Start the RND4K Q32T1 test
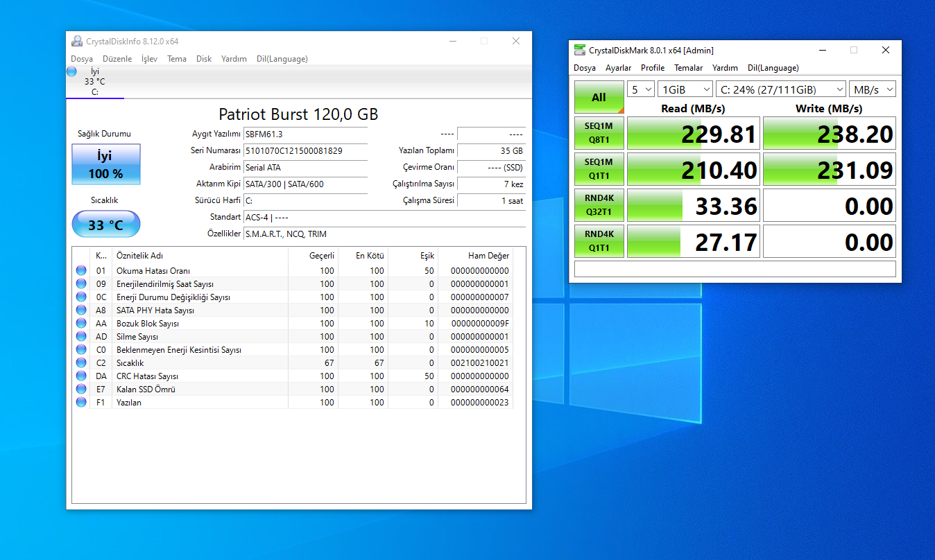This screenshot has width=935, height=560. (599, 205)
